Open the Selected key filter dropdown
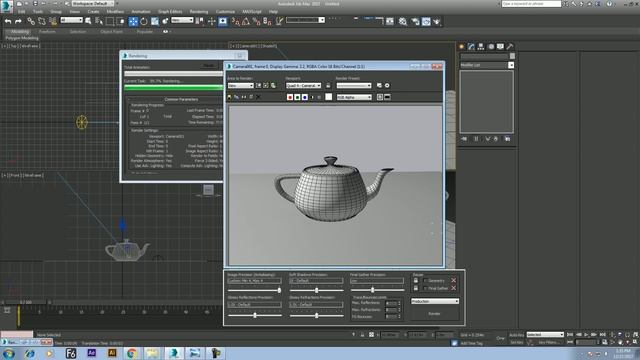Image resolution: width=640 pixels, height=360 pixels. (x=545, y=335)
